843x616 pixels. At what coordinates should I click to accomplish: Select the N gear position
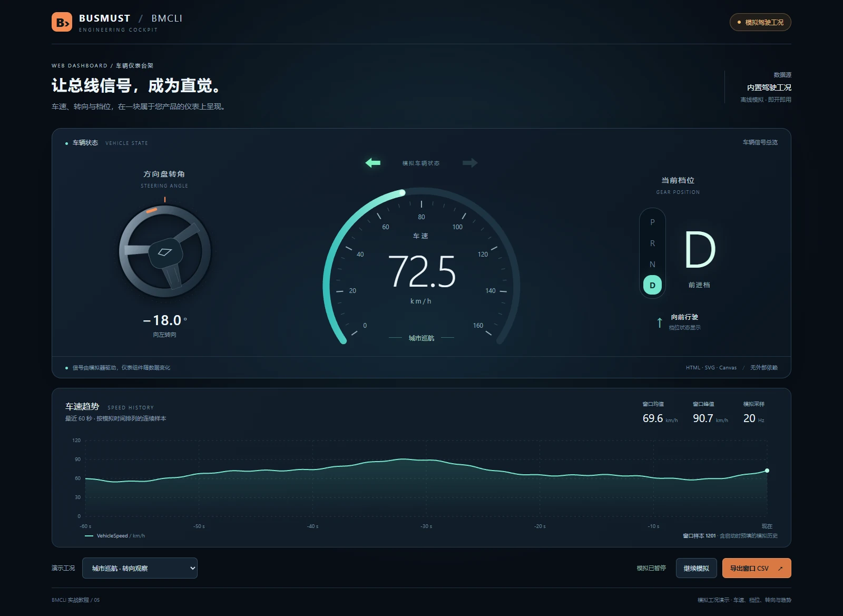[x=652, y=265]
